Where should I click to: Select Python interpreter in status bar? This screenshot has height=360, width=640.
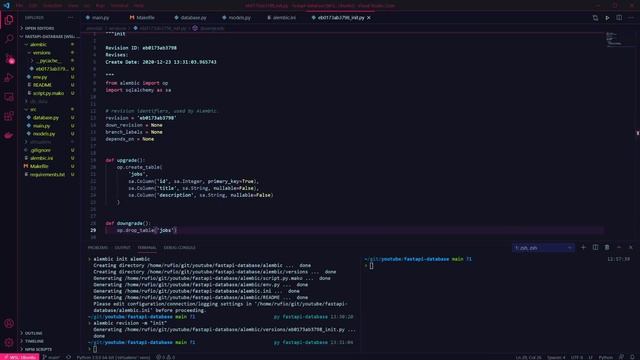click(x=113, y=357)
